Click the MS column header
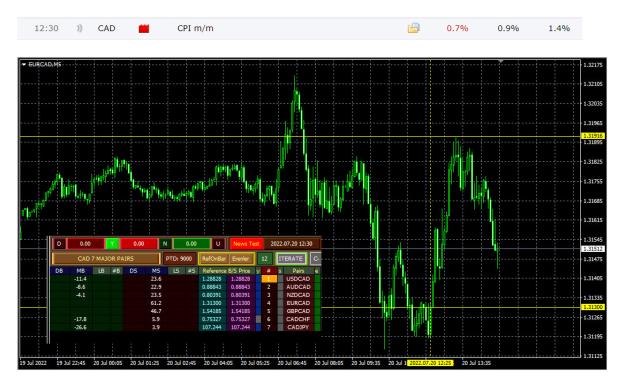 tap(156, 271)
